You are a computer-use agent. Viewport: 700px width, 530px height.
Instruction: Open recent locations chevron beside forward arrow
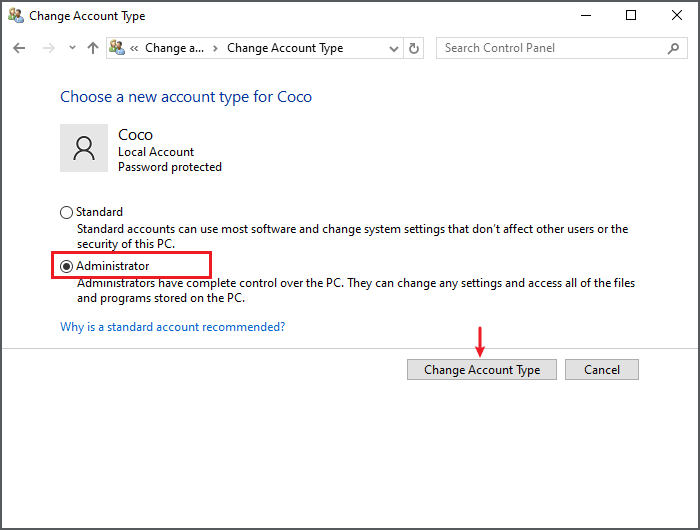coord(72,47)
